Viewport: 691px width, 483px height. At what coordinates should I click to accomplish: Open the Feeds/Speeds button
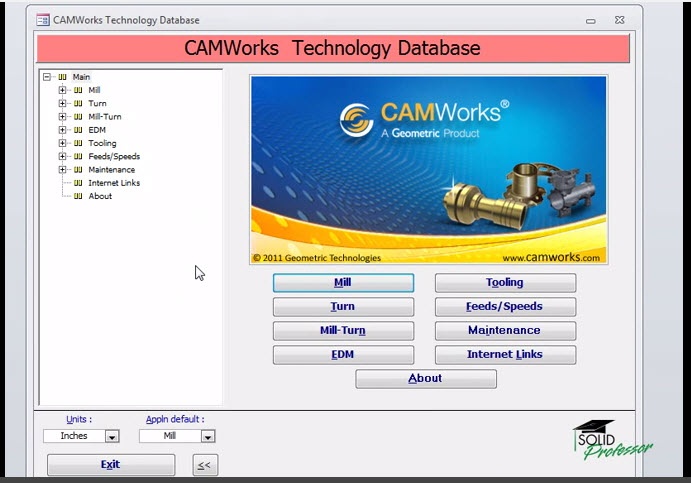(505, 307)
